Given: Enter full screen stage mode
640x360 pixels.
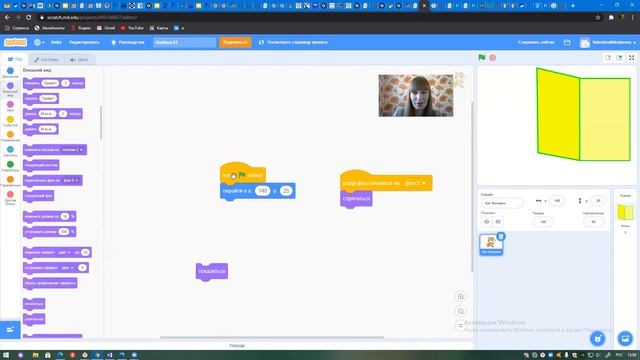Looking at the screenshot, I should tap(631, 58).
